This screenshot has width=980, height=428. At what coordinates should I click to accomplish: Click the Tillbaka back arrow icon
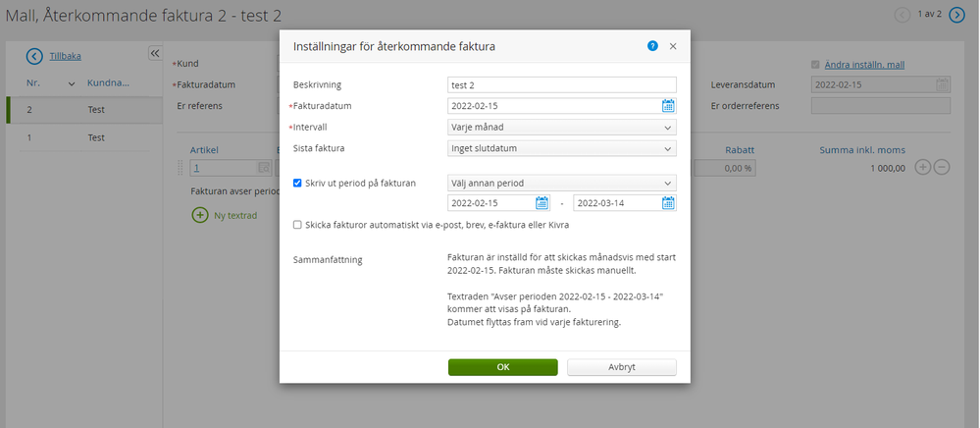click(x=35, y=57)
